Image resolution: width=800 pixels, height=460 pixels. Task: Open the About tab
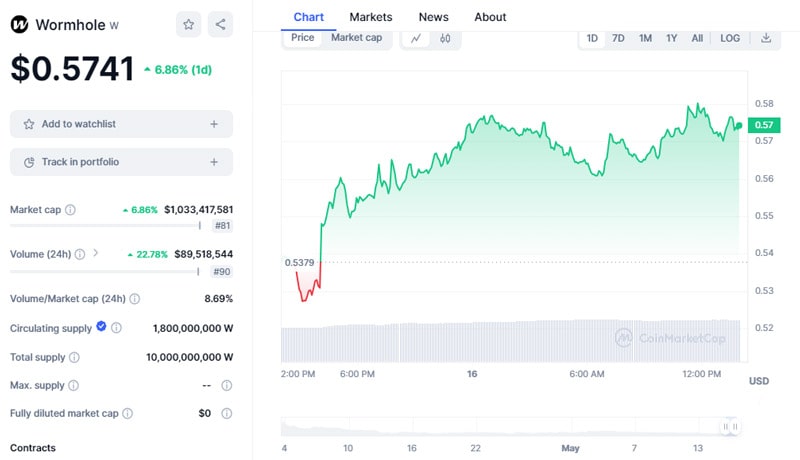click(490, 17)
